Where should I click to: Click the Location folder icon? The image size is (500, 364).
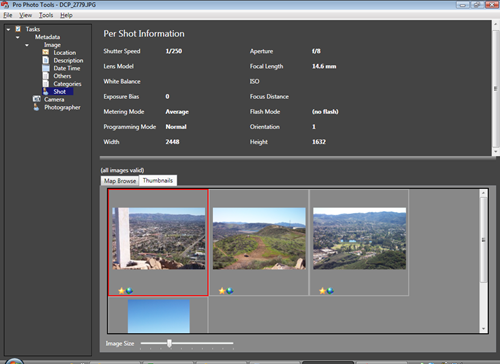46,52
